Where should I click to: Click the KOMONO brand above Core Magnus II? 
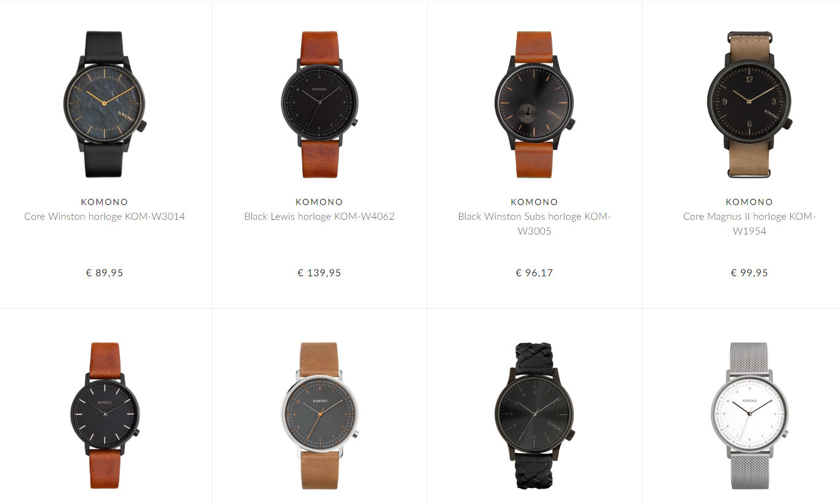coord(750,202)
